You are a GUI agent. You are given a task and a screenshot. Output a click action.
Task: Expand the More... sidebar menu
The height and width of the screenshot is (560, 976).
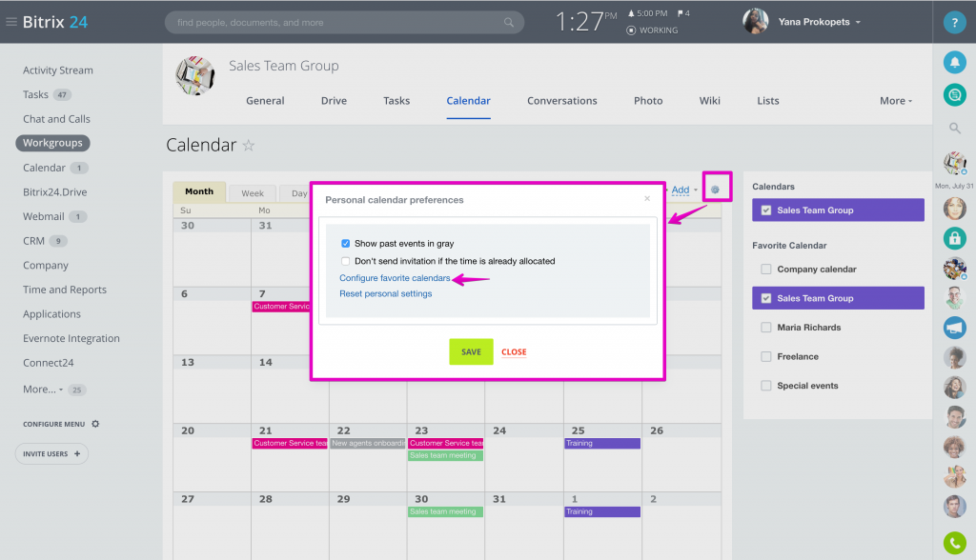click(x=43, y=389)
